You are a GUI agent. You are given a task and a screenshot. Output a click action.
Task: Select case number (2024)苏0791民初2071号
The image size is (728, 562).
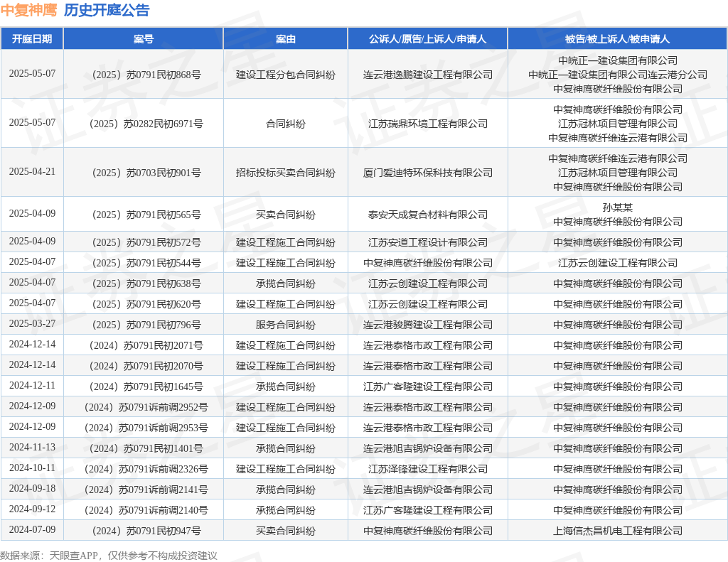point(146,346)
